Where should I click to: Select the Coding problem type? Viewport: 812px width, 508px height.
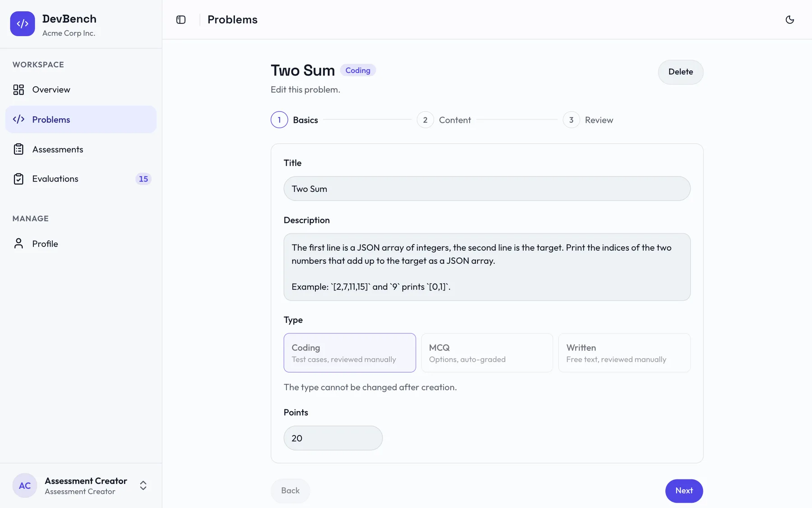click(350, 353)
